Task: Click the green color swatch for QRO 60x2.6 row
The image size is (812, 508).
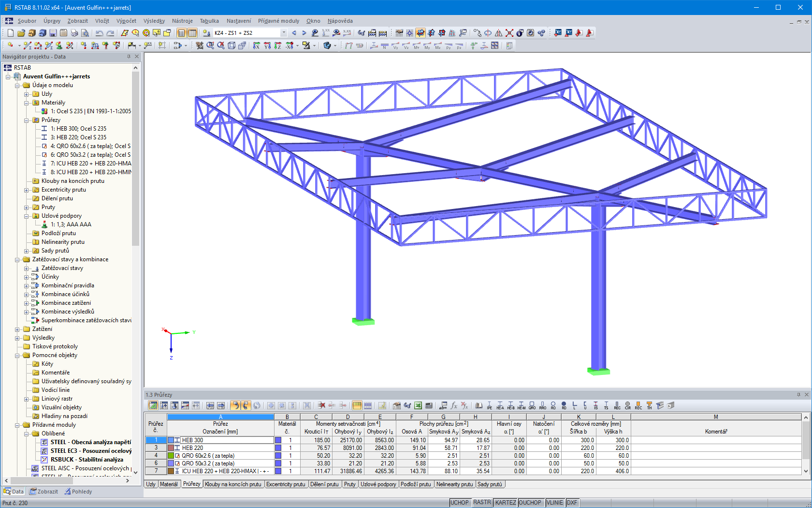Action: click(x=171, y=456)
